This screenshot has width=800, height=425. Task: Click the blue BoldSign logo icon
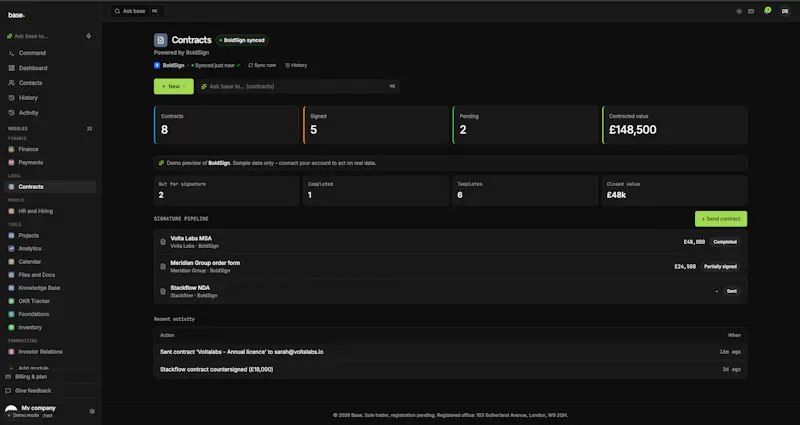157,65
